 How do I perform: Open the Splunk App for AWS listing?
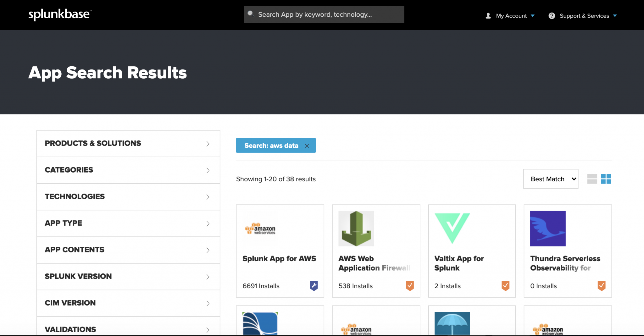tap(279, 258)
